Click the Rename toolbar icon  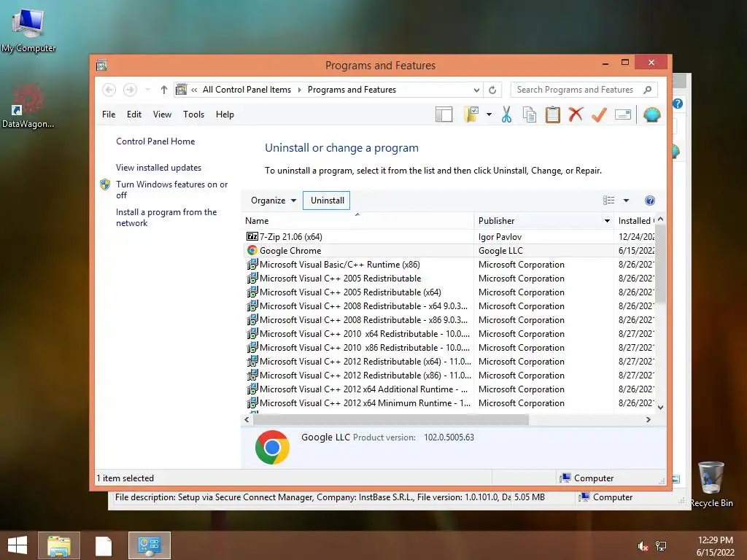pos(623,114)
